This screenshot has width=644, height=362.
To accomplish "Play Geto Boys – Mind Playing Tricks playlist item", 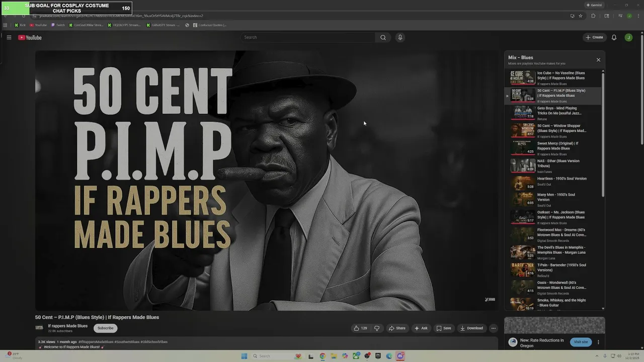I will pos(553,113).
